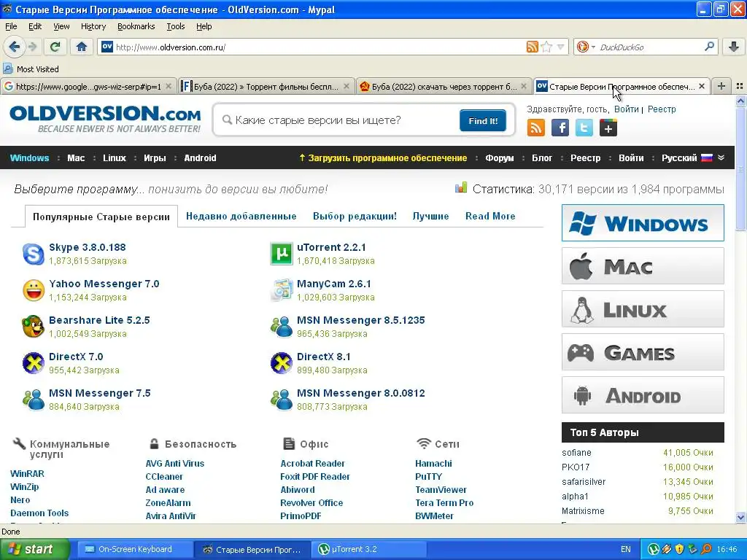Select the Недавно добавленные tab

(241, 216)
